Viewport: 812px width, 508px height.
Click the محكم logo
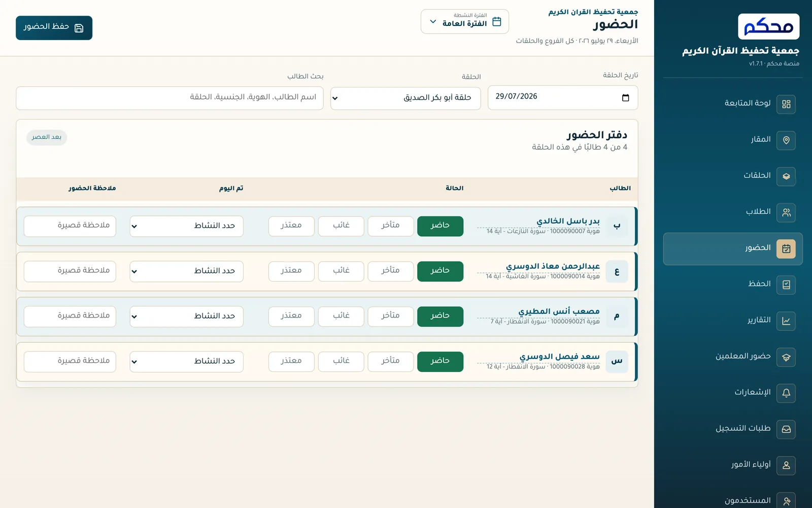[x=768, y=26]
